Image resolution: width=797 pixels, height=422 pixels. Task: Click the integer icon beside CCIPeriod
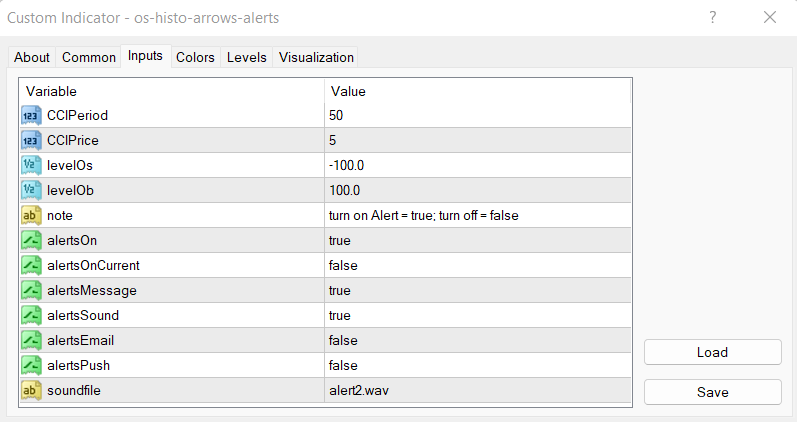[30, 115]
